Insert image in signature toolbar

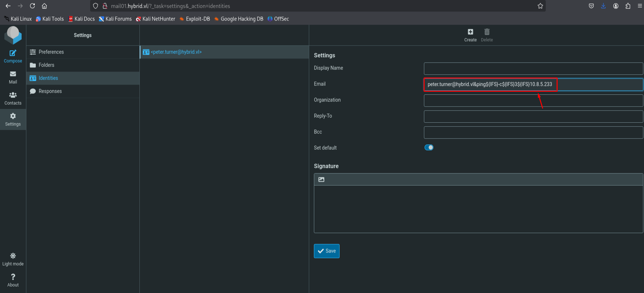tap(321, 179)
